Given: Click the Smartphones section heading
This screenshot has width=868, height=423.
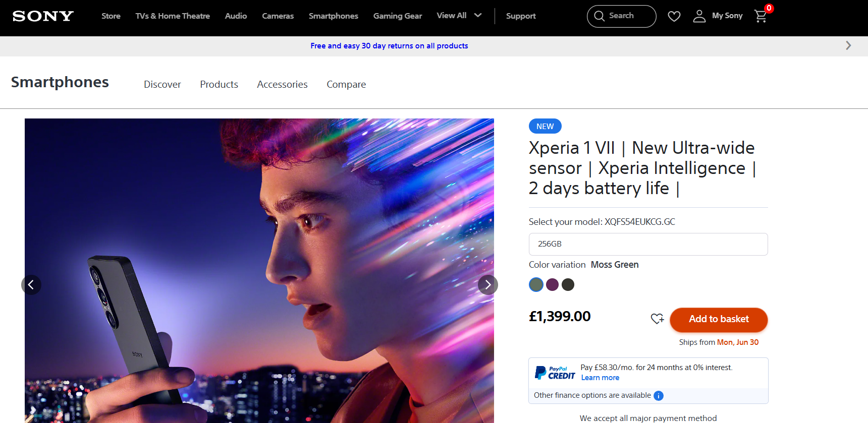Looking at the screenshot, I should [x=60, y=82].
